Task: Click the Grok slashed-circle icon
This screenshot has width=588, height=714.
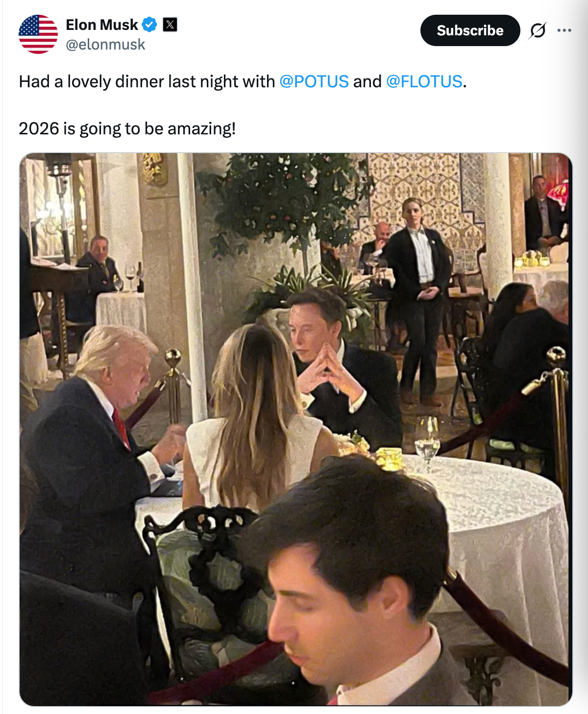Action: coord(538,30)
